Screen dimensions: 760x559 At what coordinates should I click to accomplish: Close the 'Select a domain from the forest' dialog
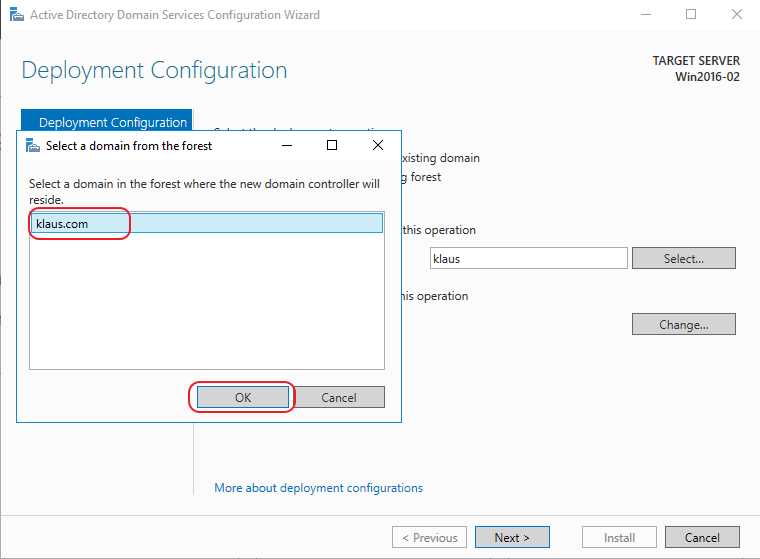tap(378, 145)
